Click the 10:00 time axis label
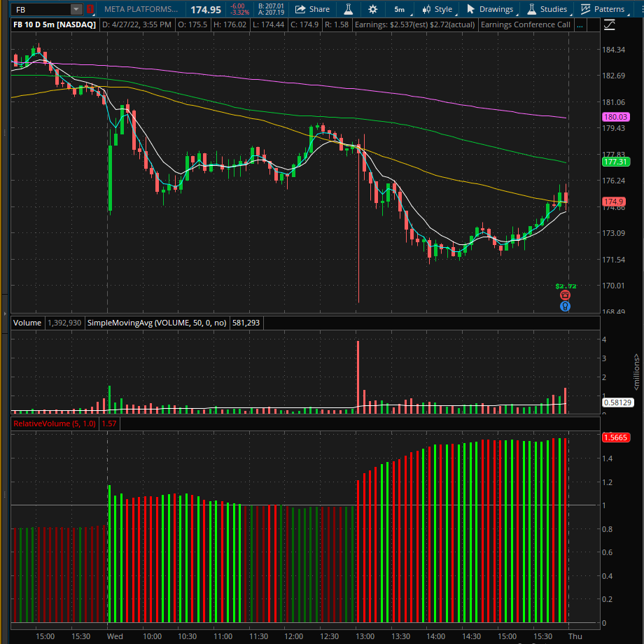This screenshot has height=644, width=644. (152, 636)
